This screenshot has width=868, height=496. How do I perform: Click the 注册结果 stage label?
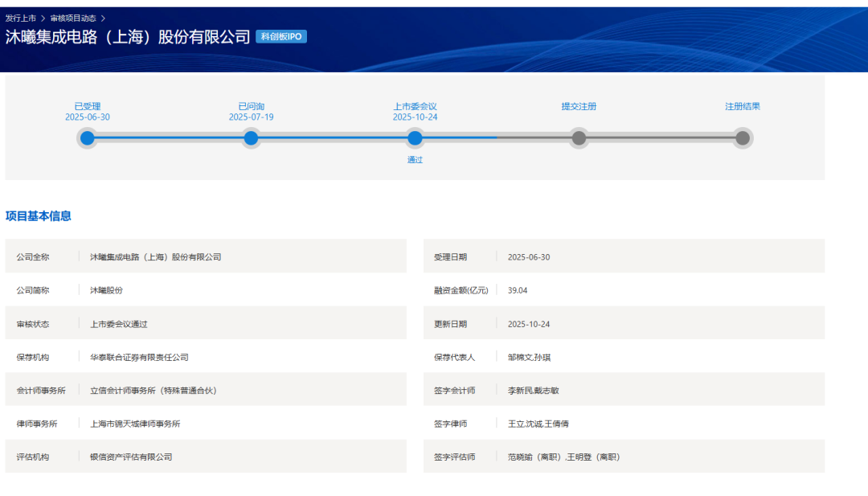tap(743, 106)
